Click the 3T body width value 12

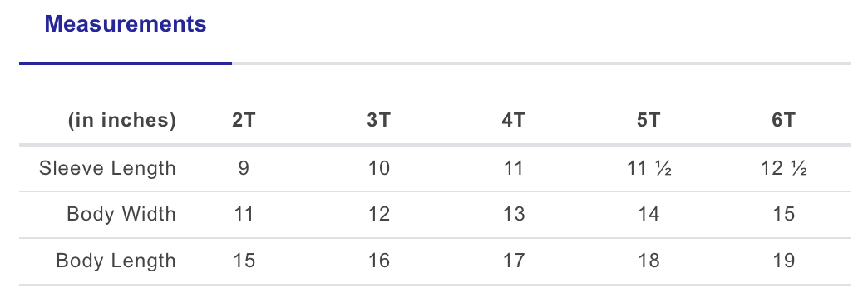(378, 215)
